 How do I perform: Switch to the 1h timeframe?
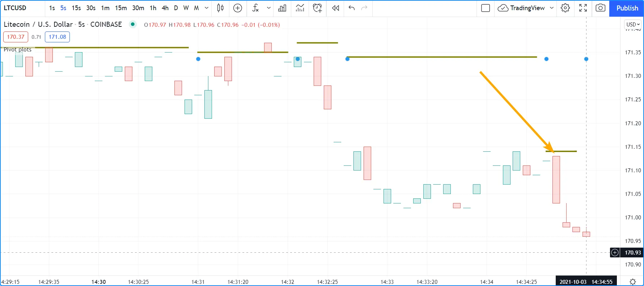click(x=153, y=8)
